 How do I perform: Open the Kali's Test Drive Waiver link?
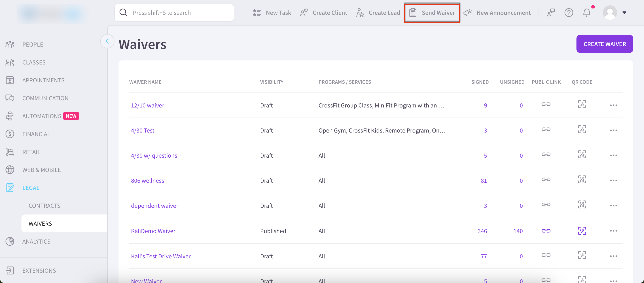click(x=161, y=256)
